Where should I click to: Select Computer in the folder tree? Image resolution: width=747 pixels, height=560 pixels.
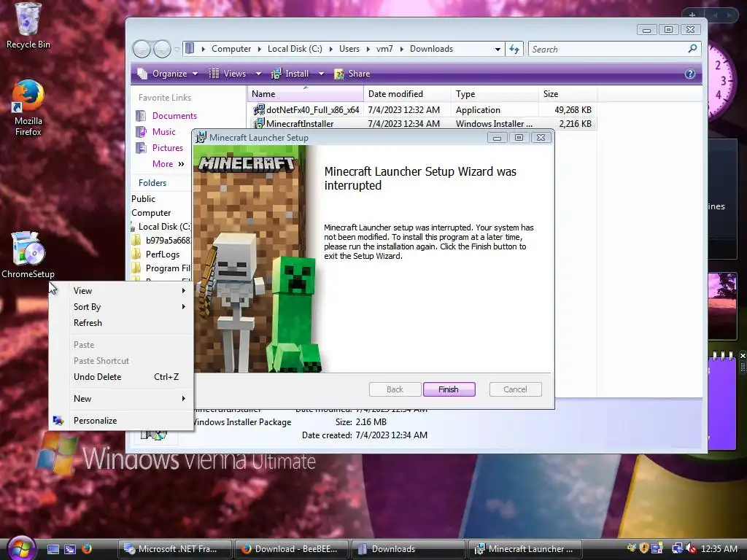point(151,213)
